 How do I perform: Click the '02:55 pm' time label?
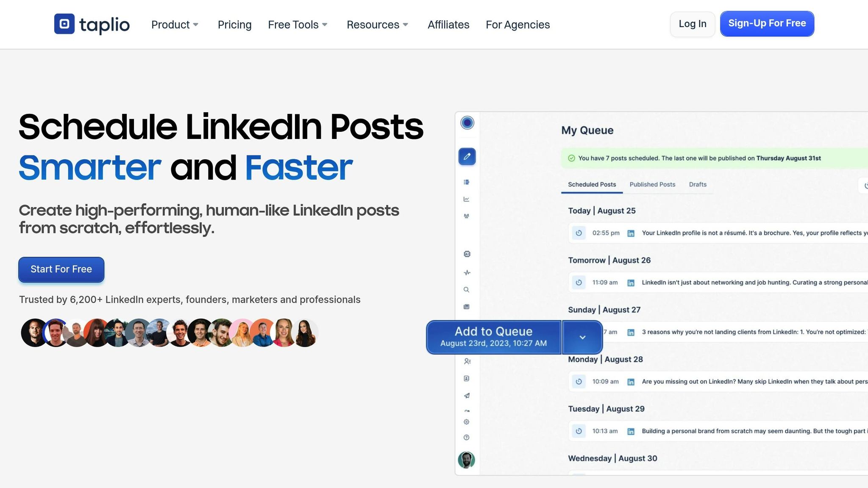point(606,233)
